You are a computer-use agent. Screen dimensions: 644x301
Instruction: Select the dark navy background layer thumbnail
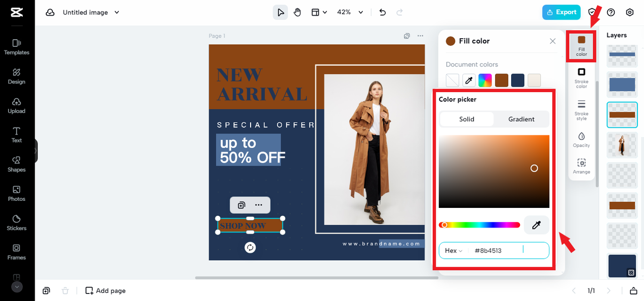click(x=622, y=266)
